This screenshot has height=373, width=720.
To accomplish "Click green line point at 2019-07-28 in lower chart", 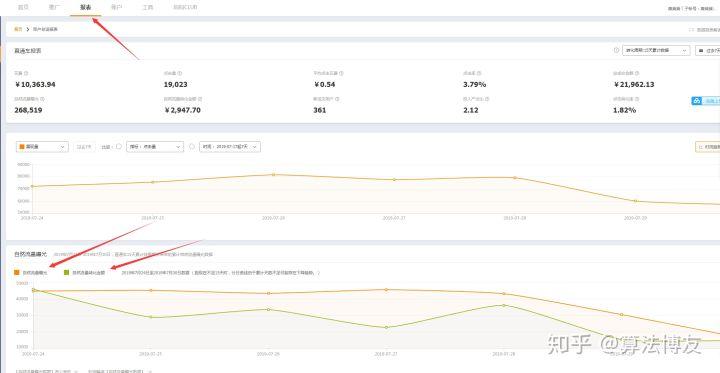I will [x=504, y=305].
